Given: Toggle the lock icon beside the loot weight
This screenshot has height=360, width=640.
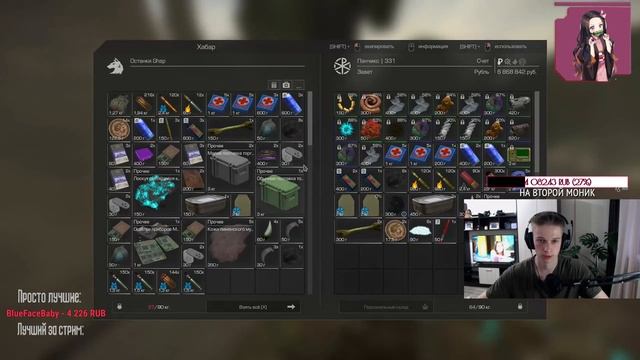Looking at the screenshot, I should click(x=120, y=307).
